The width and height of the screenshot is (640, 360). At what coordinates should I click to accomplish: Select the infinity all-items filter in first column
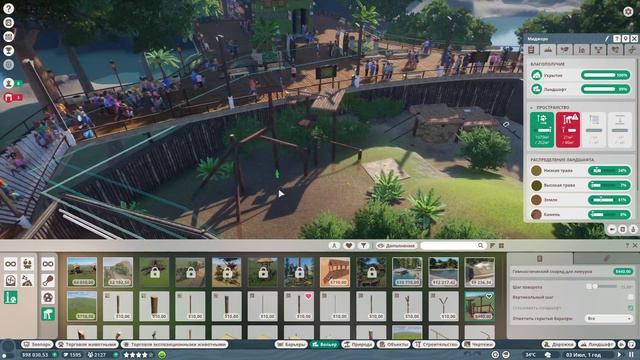click(x=11, y=264)
